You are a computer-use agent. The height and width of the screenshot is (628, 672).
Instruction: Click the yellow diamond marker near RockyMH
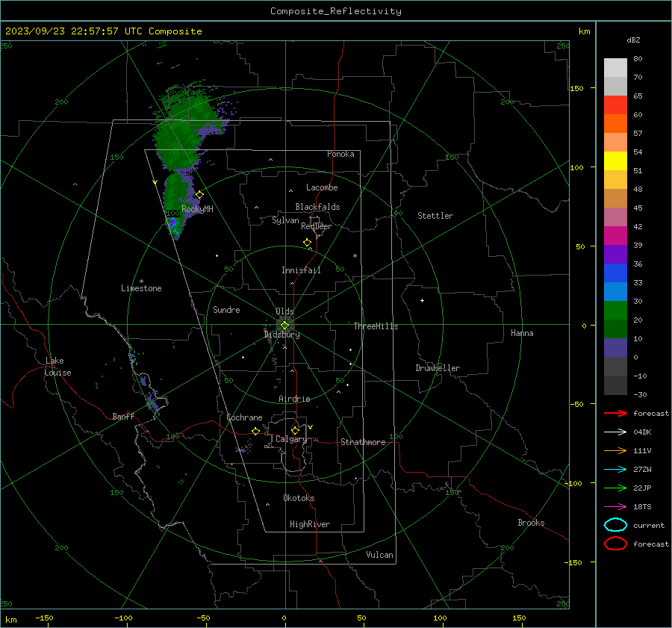pos(199,195)
